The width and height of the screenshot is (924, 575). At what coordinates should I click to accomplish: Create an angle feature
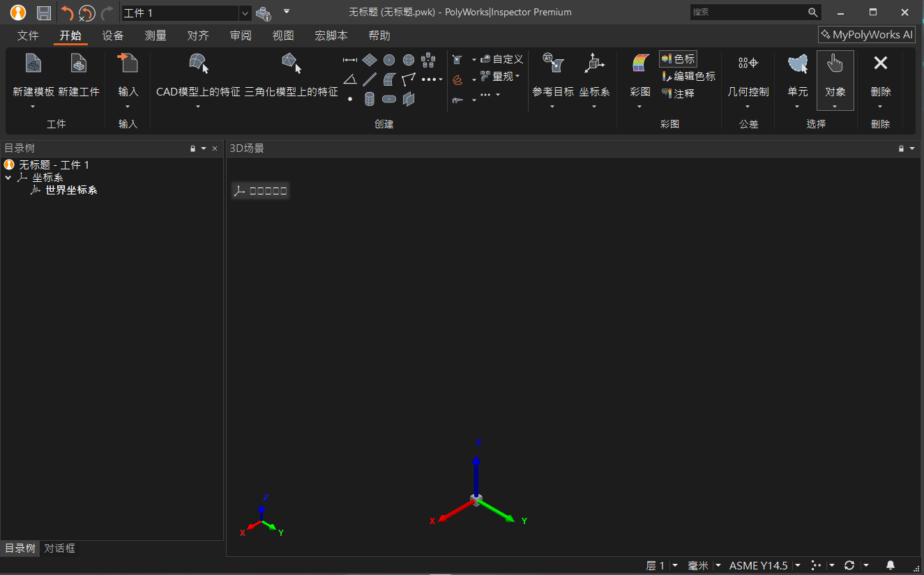[x=350, y=79]
